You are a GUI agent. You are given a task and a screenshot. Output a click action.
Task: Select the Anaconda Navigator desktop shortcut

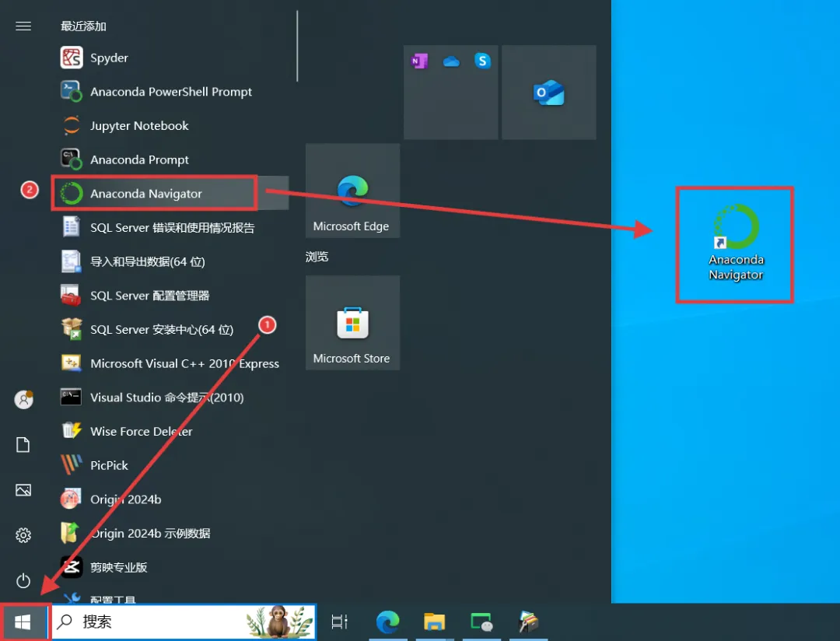pos(736,243)
